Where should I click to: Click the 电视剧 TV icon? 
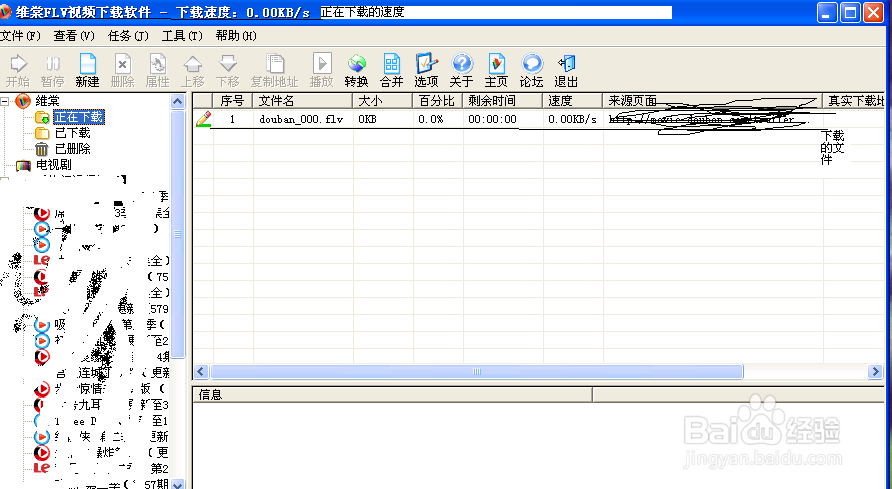tap(23, 165)
